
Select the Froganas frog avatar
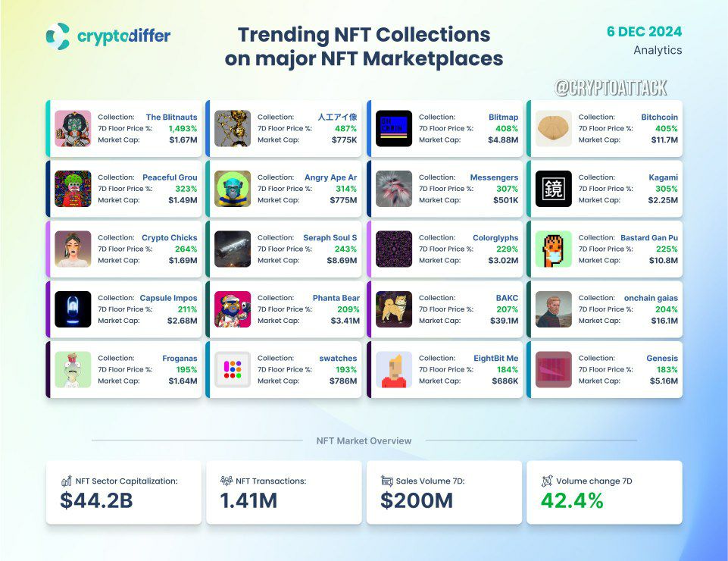[73, 369]
